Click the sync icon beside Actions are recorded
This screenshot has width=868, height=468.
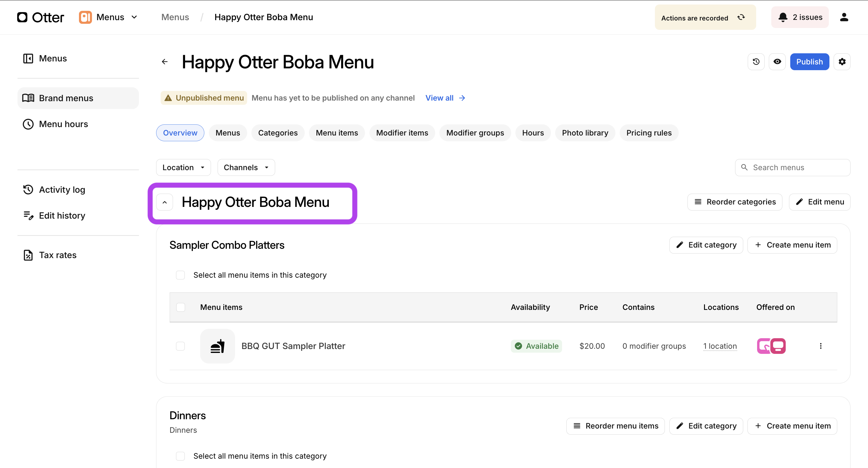coord(741,17)
